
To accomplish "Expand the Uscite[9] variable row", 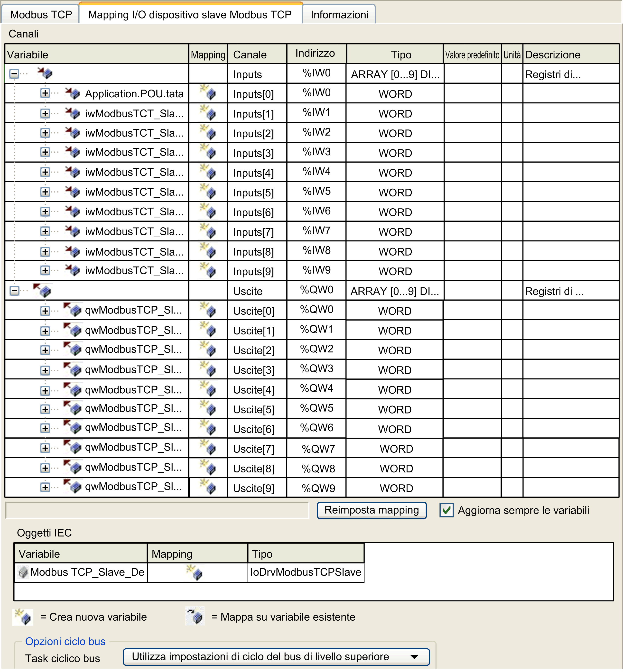I will (x=45, y=487).
